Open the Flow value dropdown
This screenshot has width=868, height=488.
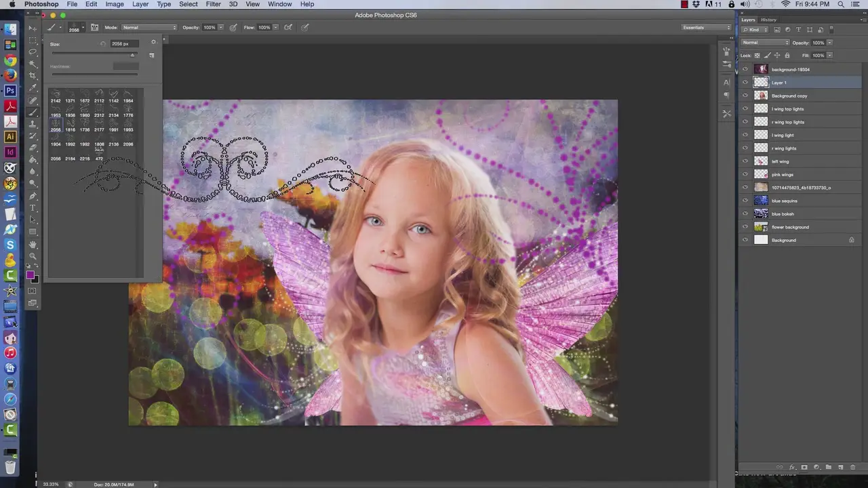coord(277,28)
